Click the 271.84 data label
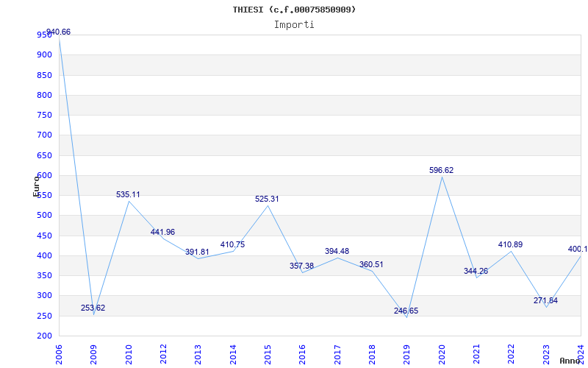The image size is (588, 368). pyautogui.click(x=545, y=300)
